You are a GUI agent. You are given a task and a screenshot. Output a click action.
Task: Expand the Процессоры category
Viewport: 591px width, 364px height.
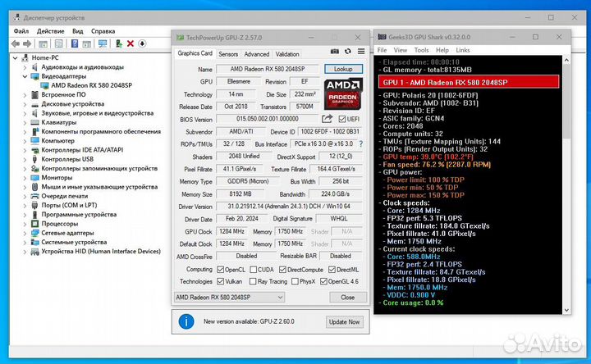click(x=25, y=224)
